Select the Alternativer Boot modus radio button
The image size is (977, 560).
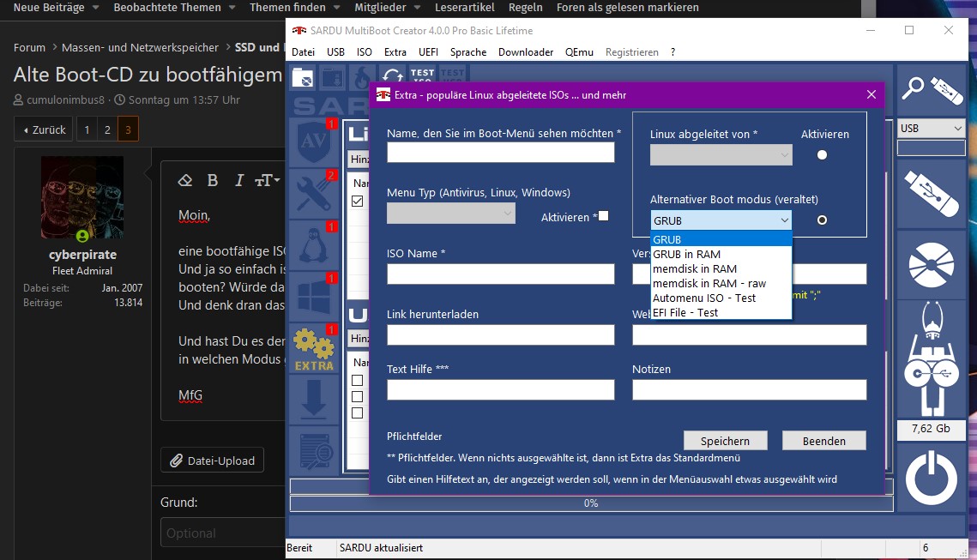point(822,220)
